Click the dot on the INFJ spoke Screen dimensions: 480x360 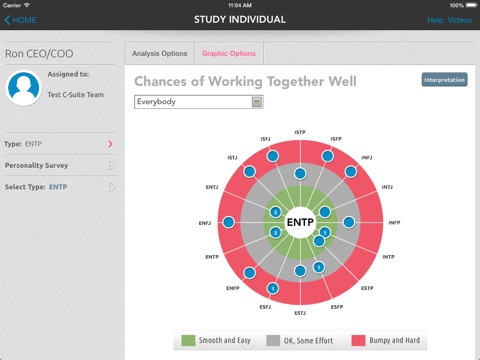tap(351, 172)
